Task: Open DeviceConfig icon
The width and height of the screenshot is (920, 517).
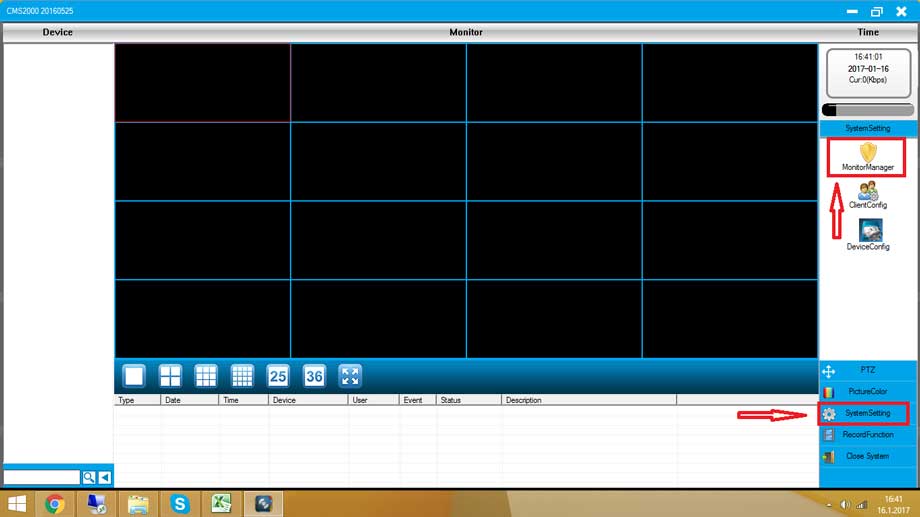Action: click(x=867, y=232)
